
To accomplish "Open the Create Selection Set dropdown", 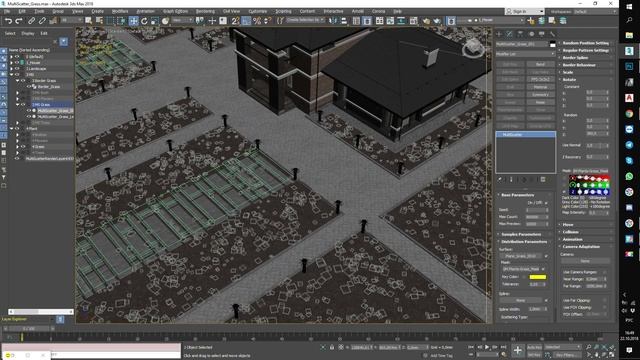I will [305, 20].
